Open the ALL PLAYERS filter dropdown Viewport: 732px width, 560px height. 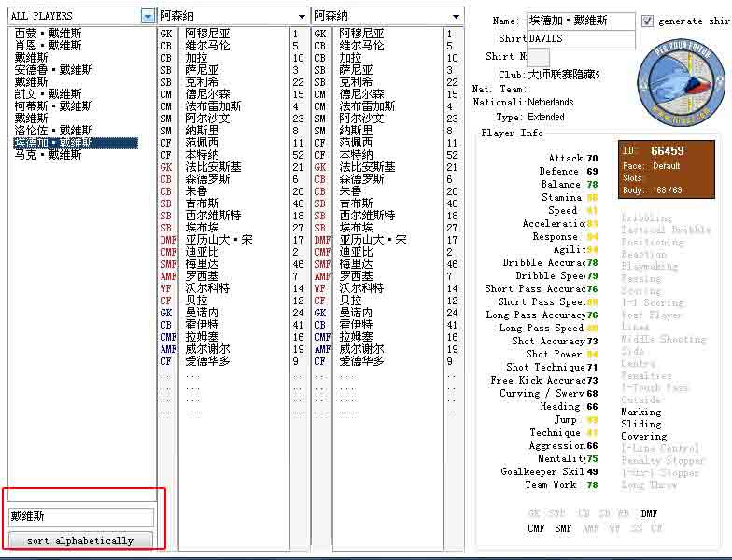(148, 17)
